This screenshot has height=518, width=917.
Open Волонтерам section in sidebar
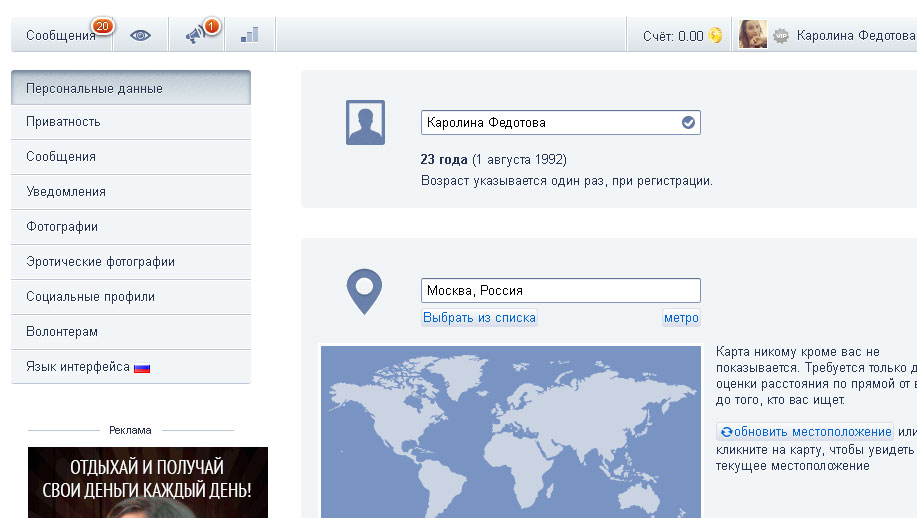coord(131,332)
